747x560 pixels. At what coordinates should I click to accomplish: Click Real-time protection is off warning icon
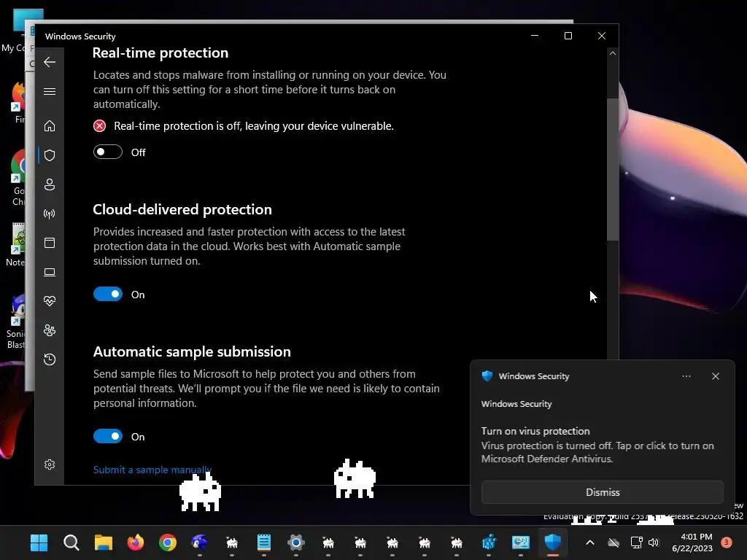(x=99, y=125)
